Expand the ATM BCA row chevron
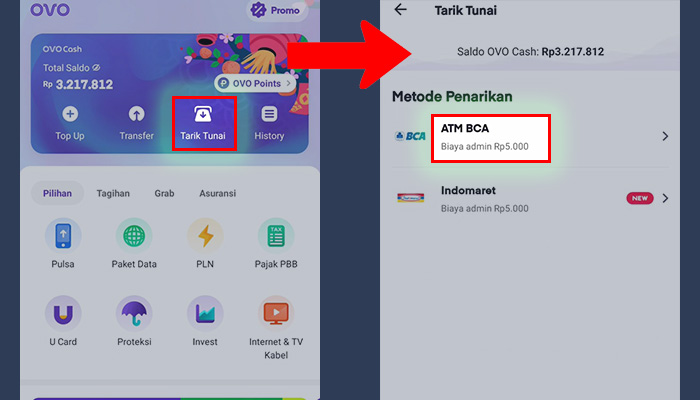Screen dimensions: 700x400 coord(665,136)
